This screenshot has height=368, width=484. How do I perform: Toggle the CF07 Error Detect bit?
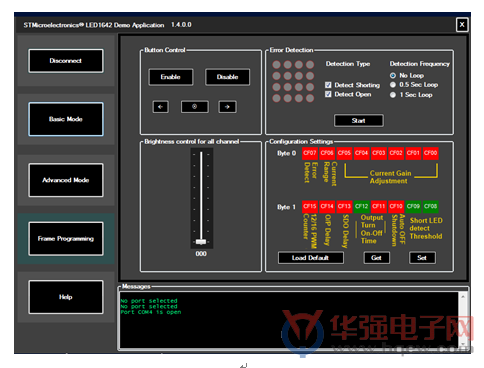[310, 153]
